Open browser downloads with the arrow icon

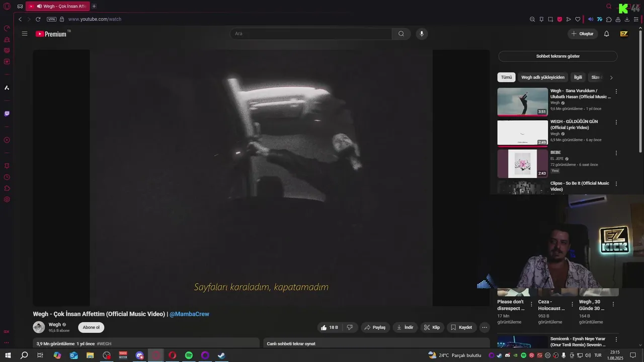pos(627,19)
